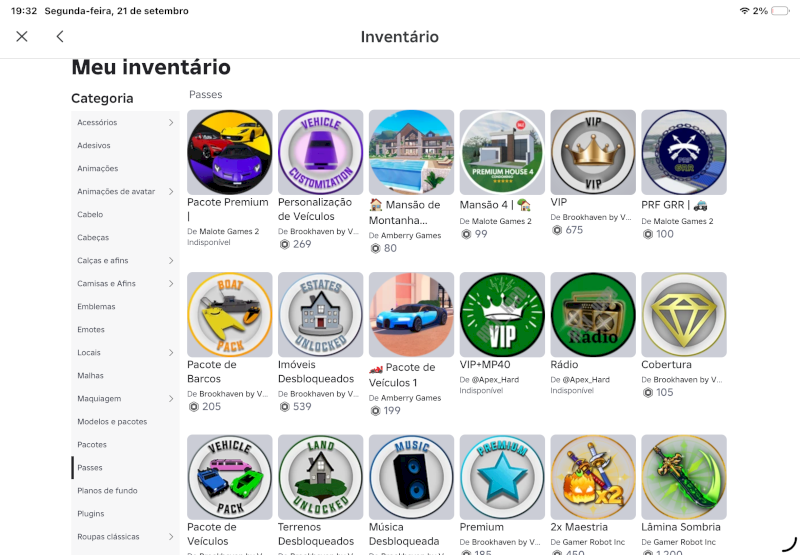Expand the Maquiagem category chevron
Viewport: 800px width, 555px height.
[171, 398]
